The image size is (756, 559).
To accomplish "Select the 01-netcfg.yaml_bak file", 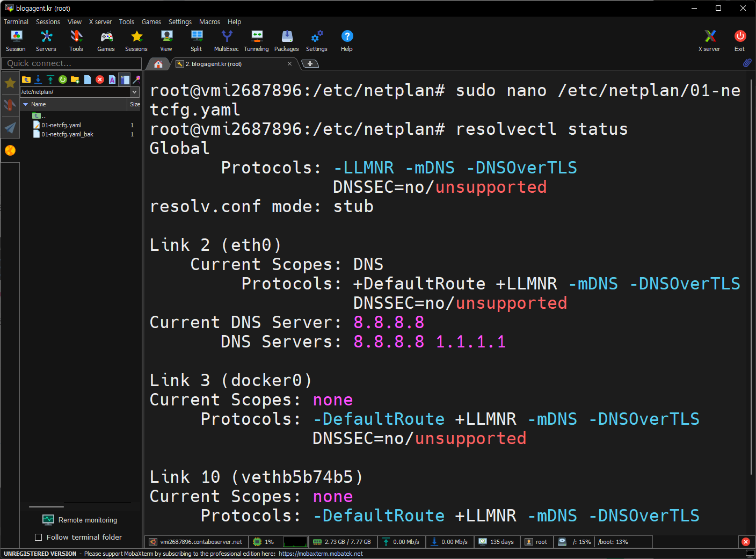I will (67, 134).
